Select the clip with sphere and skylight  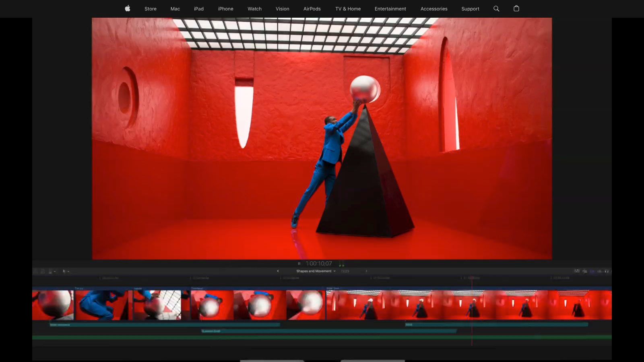pos(161,304)
